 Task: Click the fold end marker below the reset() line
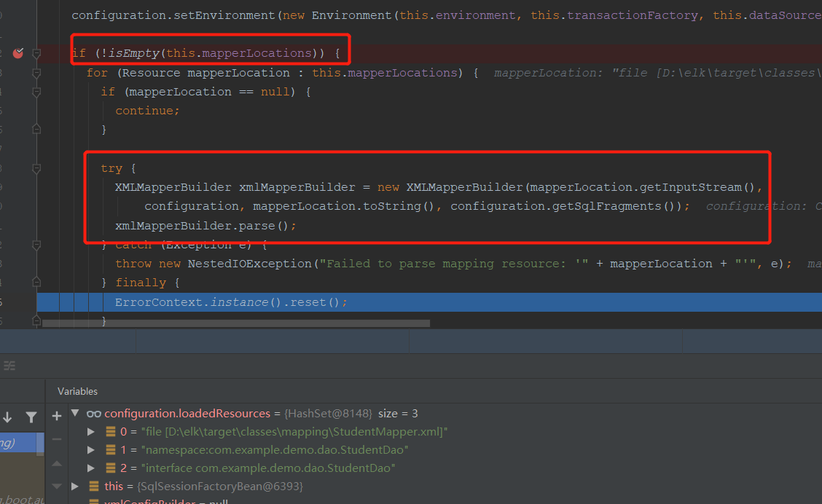[36, 320]
